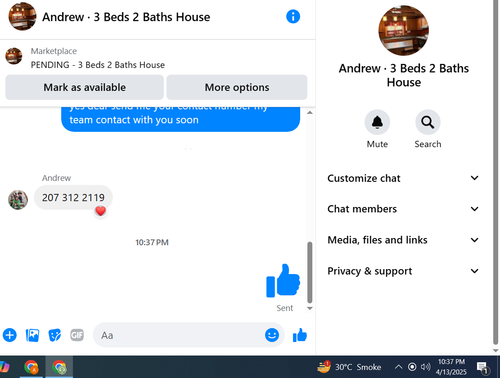Search in conversation using the magnifier icon
The height and width of the screenshot is (378, 500).
tap(428, 122)
